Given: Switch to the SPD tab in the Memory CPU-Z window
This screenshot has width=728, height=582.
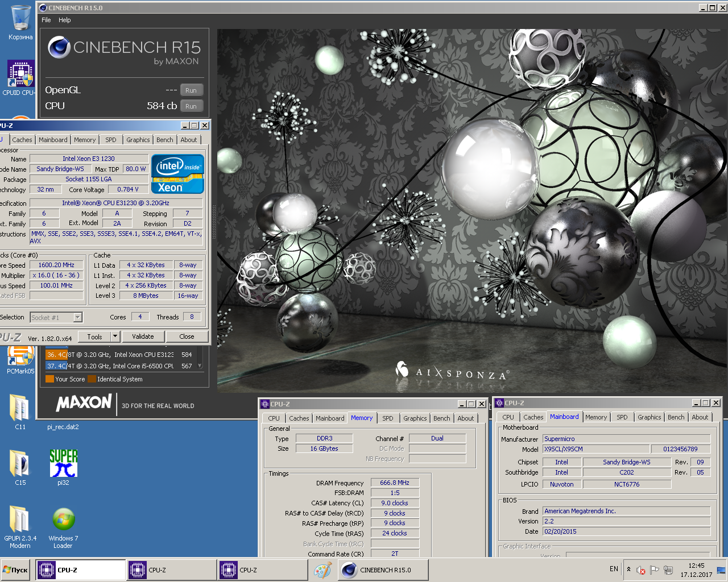Looking at the screenshot, I should pos(387,418).
